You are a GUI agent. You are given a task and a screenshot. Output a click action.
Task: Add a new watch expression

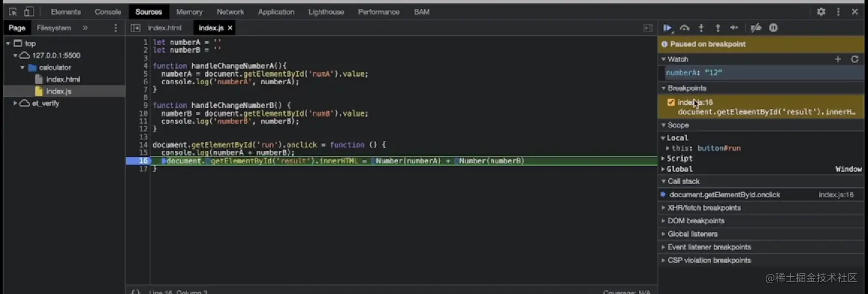pos(838,59)
